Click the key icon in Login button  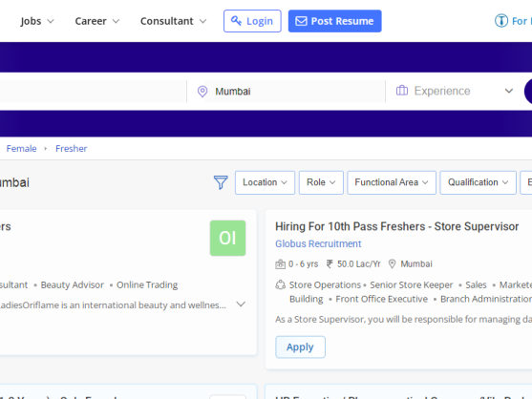tap(236, 21)
